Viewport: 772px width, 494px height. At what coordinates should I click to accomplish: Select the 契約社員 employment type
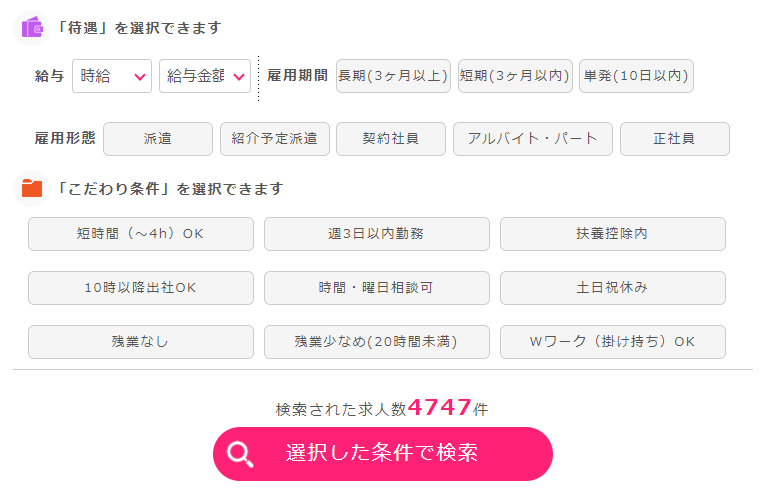tap(391, 139)
